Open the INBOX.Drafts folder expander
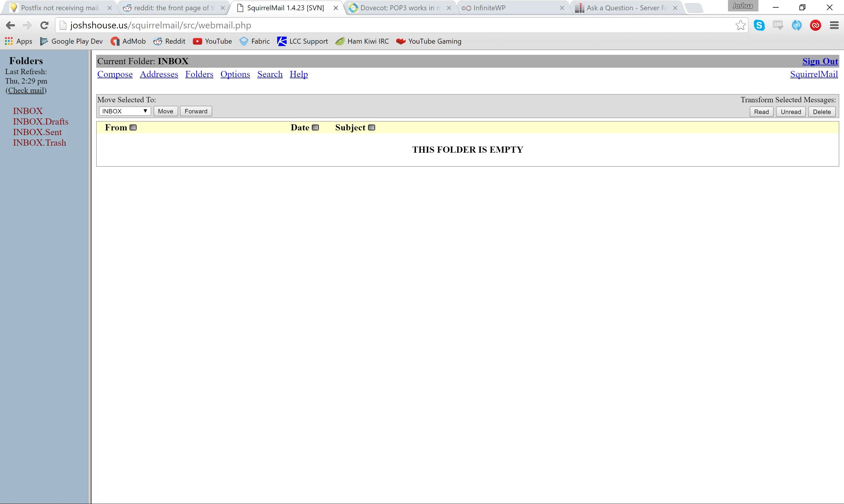844x504 pixels. (40, 121)
